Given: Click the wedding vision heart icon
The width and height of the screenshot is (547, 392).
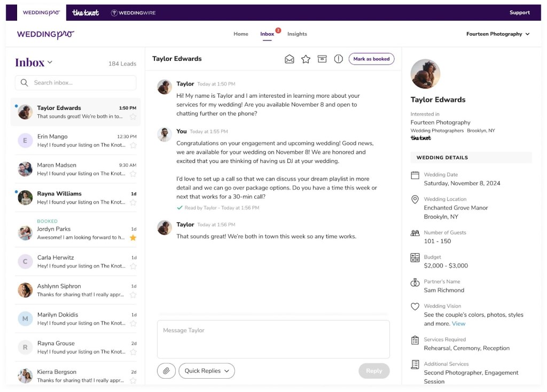Looking at the screenshot, I should (x=415, y=307).
